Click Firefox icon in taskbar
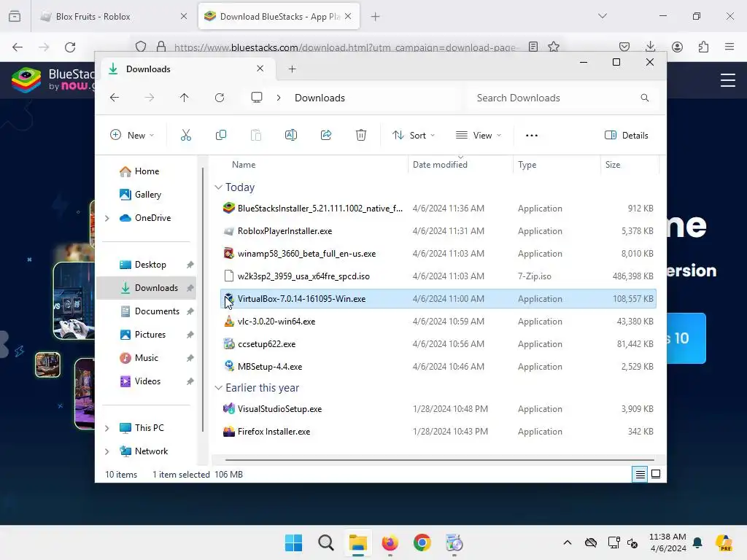Screen dimensions: 747x560 [390, 542]
